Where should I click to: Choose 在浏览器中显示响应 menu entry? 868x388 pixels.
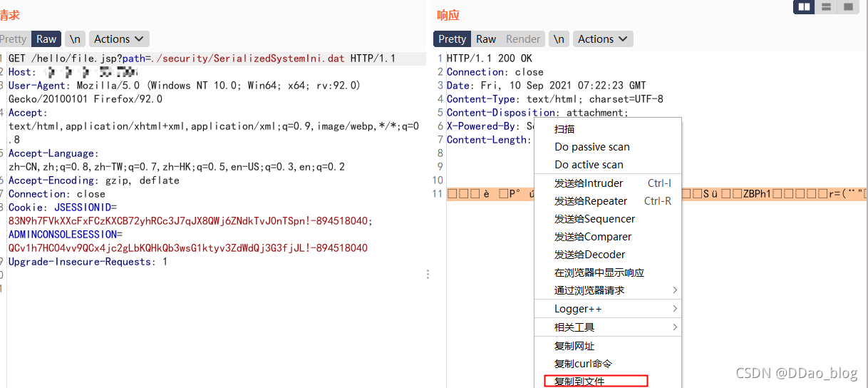tap(608, 272)
